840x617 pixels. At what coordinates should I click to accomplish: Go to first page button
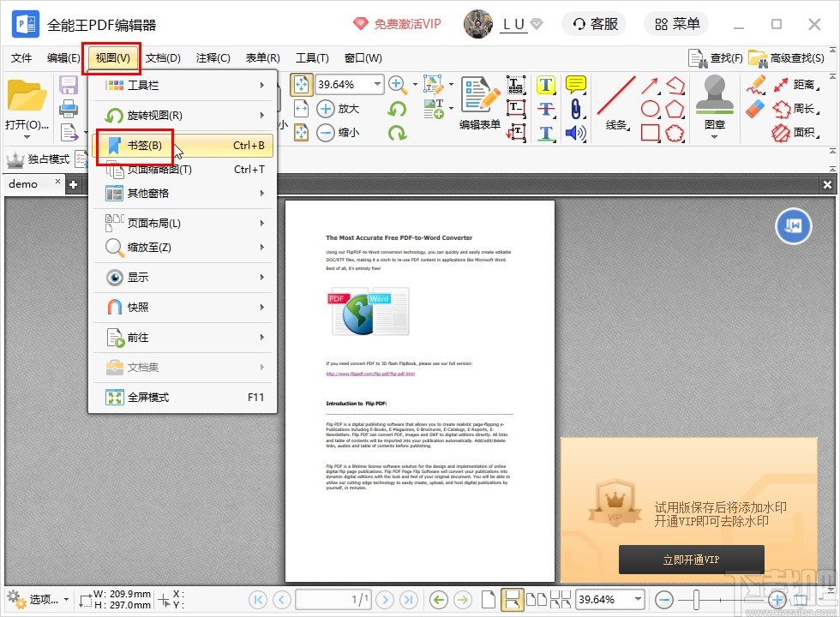click(258, 599)
